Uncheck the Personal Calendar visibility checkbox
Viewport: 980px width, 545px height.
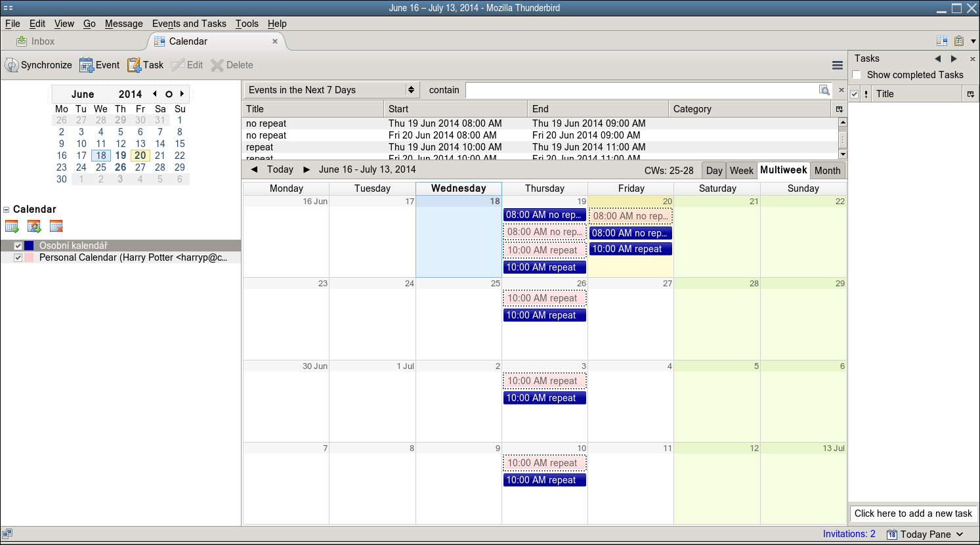click(18, 257)
